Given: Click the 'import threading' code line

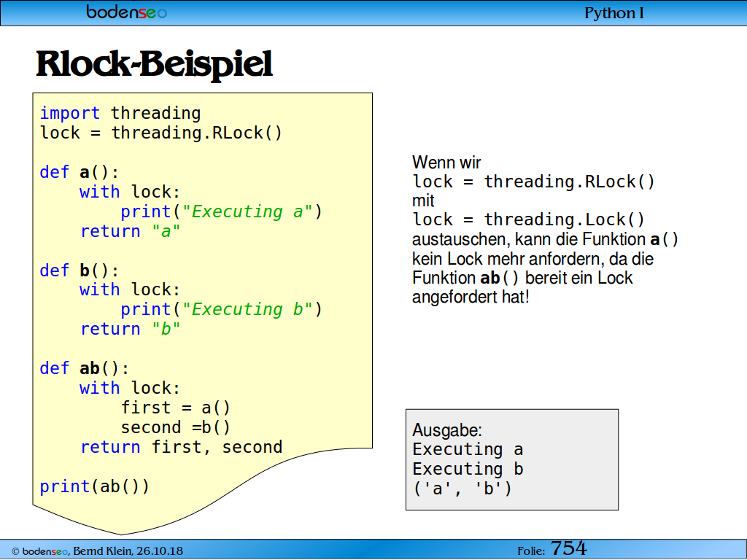Looking at the screenshot, I should coord(120,113).
